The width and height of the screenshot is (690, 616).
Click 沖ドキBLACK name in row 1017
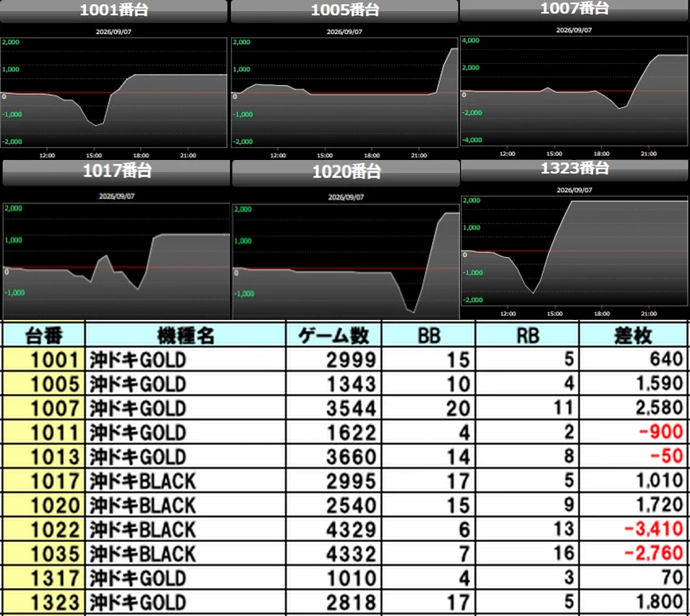[x=142, y=481]
